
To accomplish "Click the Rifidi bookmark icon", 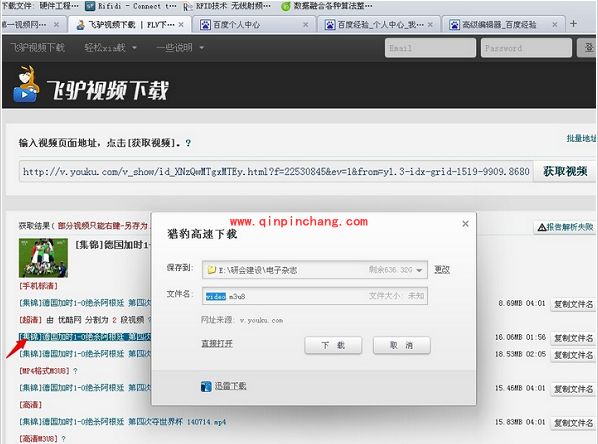I will coord(90,6).
